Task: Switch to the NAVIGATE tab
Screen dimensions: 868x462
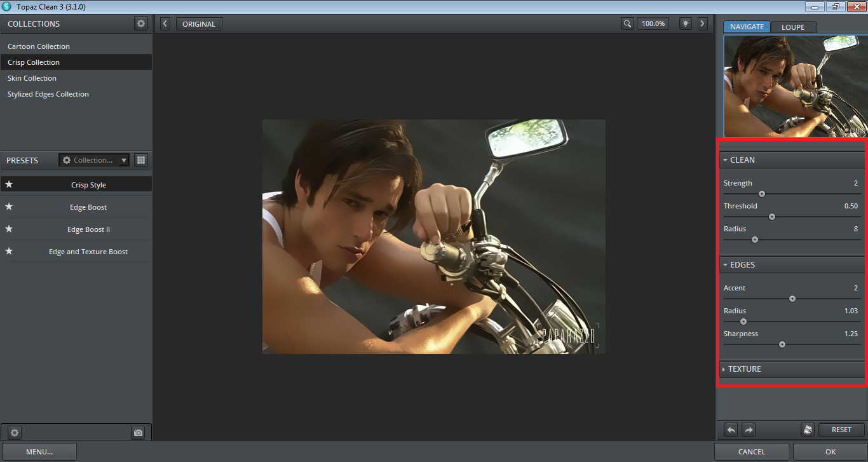Action: click(x=747, y=27)
